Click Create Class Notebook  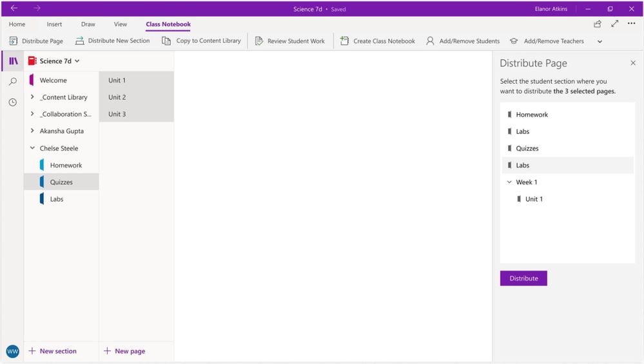pos(378,41)
